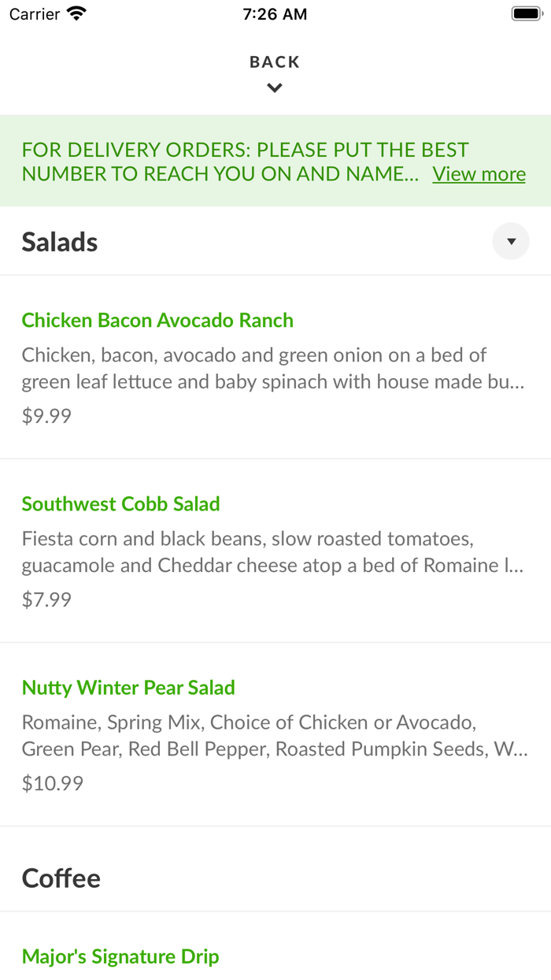Screen dimensions: 551x980
Task: Tap the Wi-Fi signal icon in status bar
Action: [73, 13]
